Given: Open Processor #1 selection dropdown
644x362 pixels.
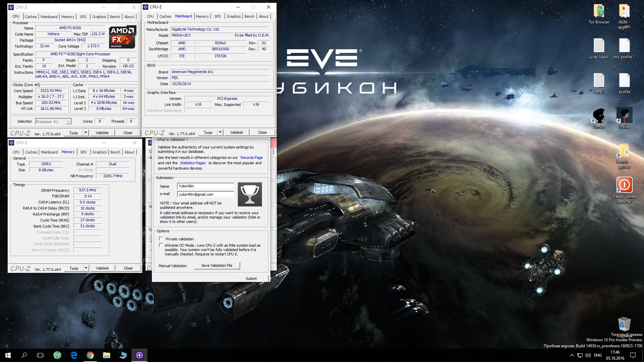Looking at the screenshot, I should [x=53, y=121].
